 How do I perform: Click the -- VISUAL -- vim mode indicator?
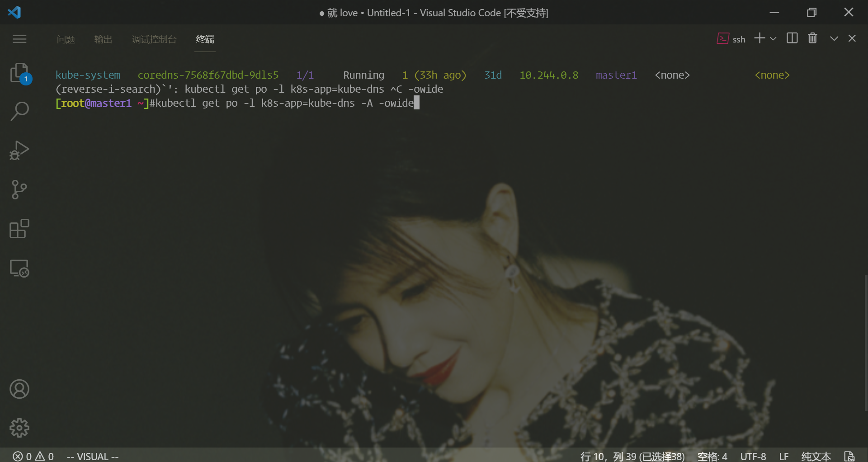(x=93, y=457)
